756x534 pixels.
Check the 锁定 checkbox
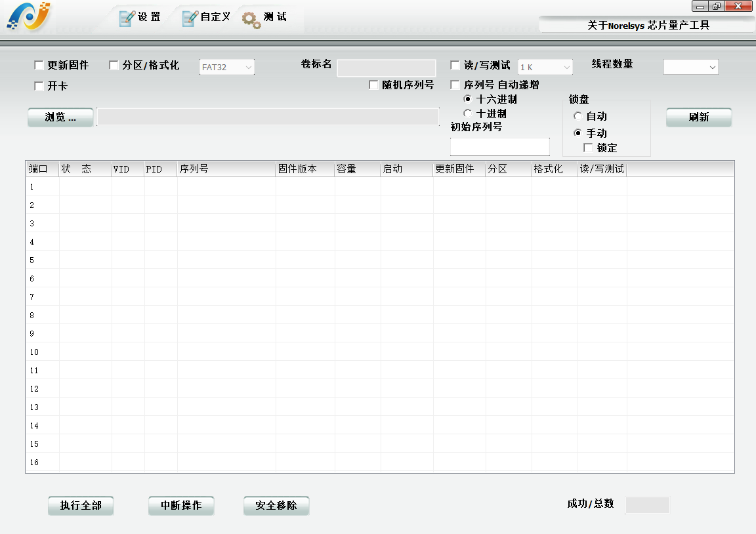click(x=588, y=148)
